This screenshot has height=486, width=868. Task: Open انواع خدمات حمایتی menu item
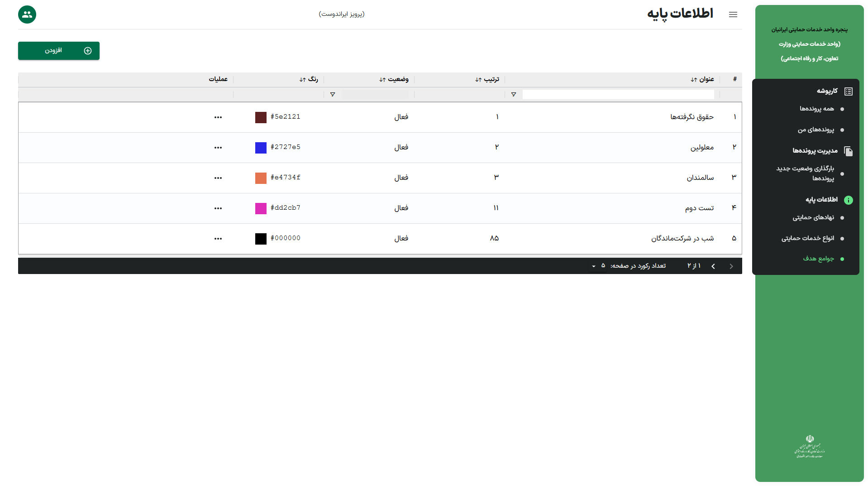[807, 238]
